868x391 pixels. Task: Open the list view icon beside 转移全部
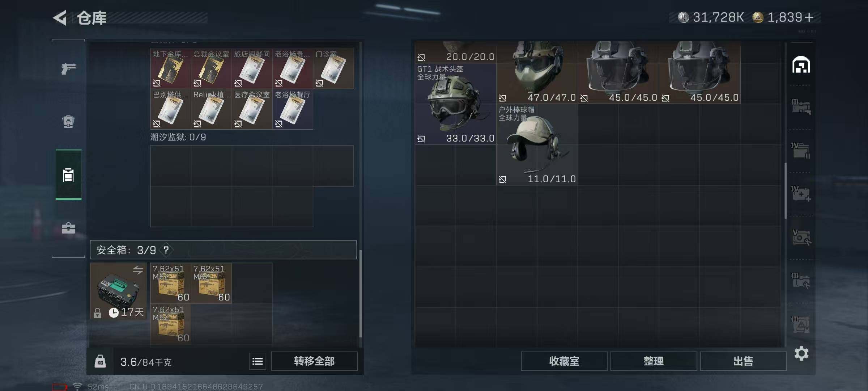pyautogui.click(x=258, y=361)
